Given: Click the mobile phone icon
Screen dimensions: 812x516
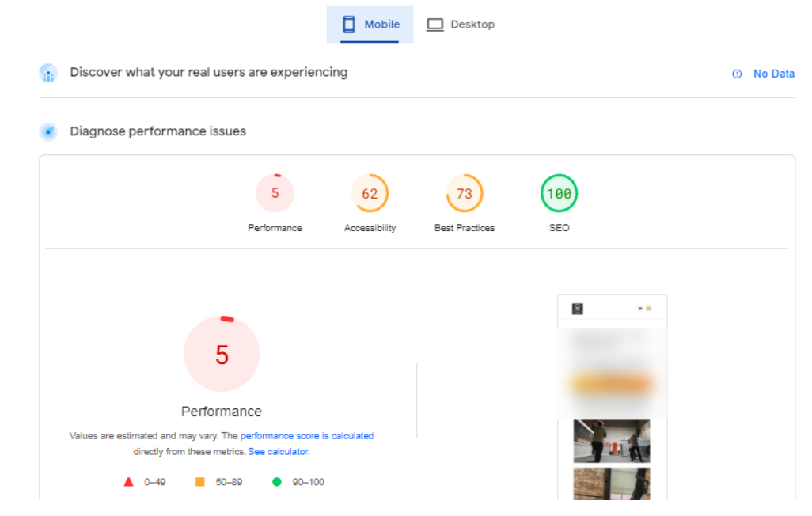Looking at the screenshot, I should (x=349, y=25).
